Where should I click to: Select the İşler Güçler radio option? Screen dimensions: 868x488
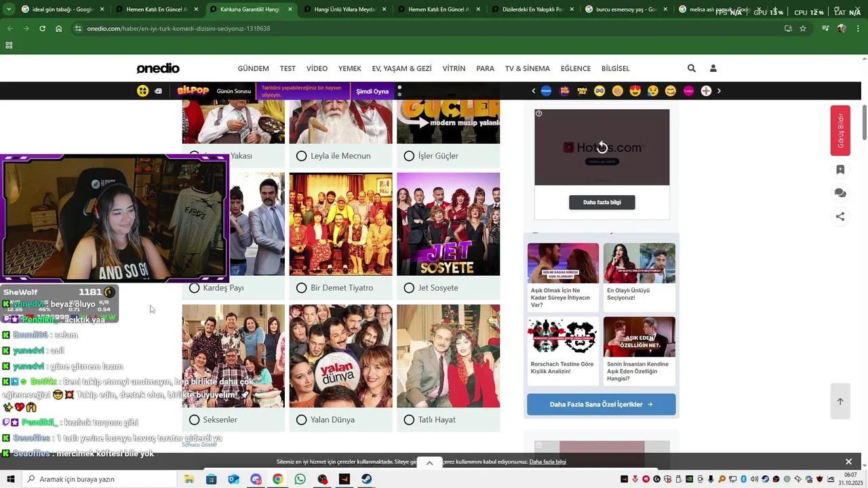coord(409,156)
